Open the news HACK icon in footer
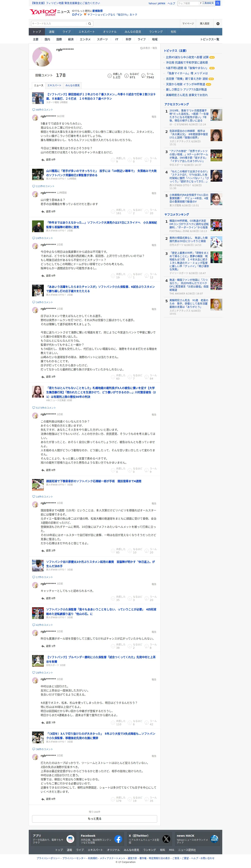The image size is (251, 868). (x=214, y=839)
